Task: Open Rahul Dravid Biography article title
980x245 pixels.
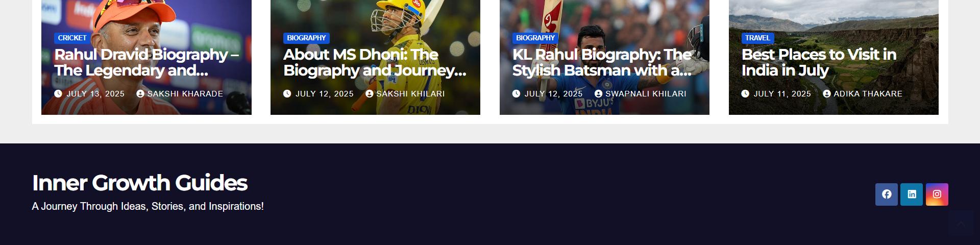Action: pyautogui.click(x=146, y=62)
